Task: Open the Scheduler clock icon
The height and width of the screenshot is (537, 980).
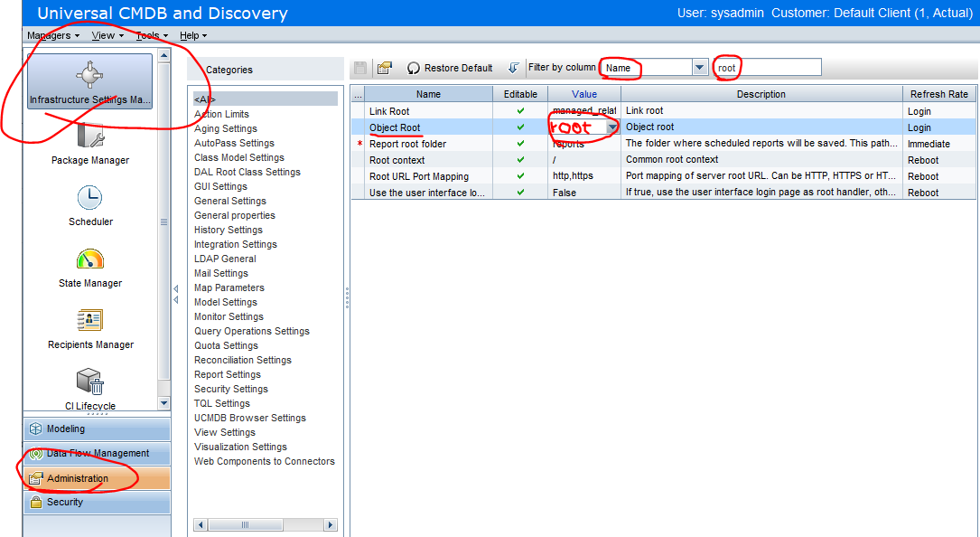Action: tap(90, 198)
